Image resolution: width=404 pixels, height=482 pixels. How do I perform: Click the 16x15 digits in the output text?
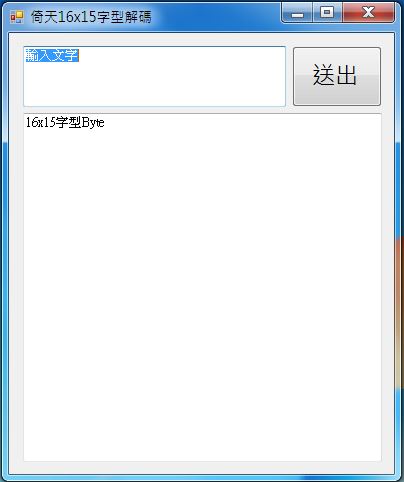[x=40, y=122]
